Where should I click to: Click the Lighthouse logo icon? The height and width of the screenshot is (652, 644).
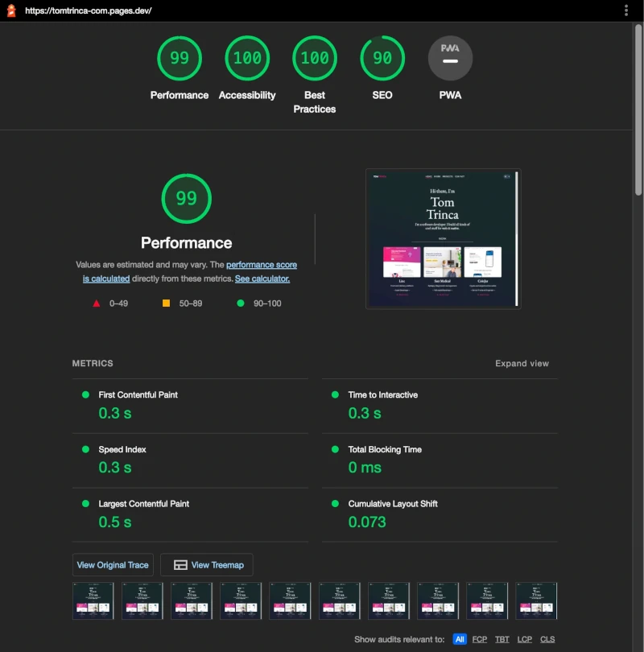point(11,10)
